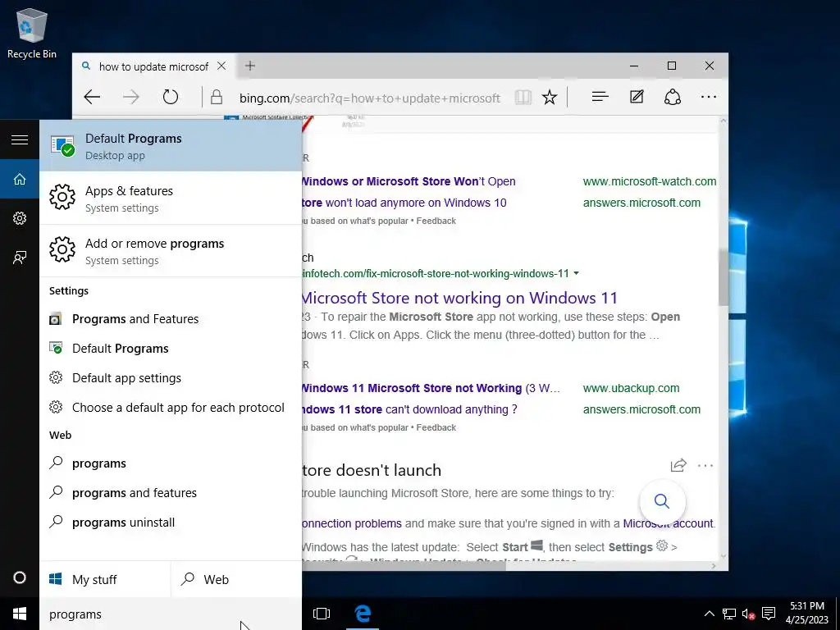Make a Web Note in Edge
Image resolution: width=840 pixels, height=630 pixels.
tap(637, 97)
